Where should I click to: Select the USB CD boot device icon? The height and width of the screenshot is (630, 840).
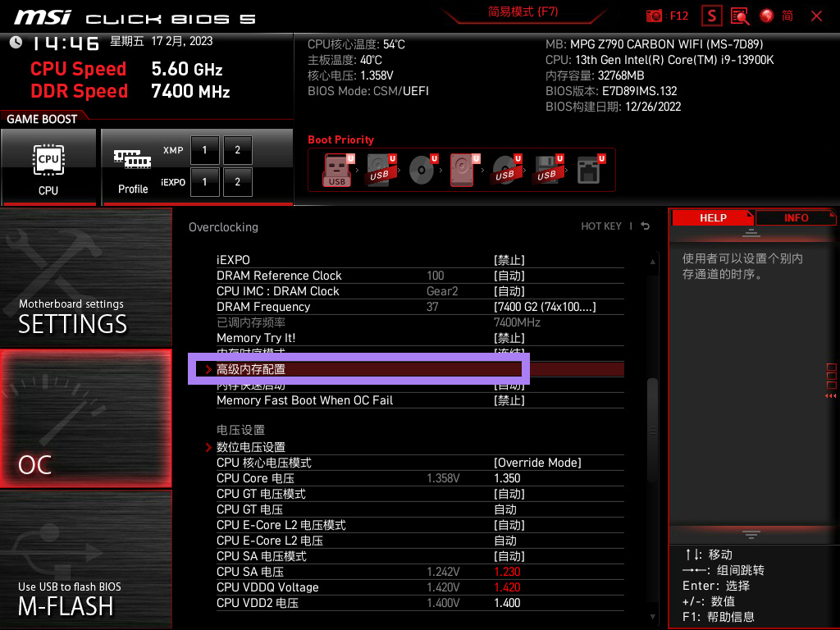click(x=505, y=170)
